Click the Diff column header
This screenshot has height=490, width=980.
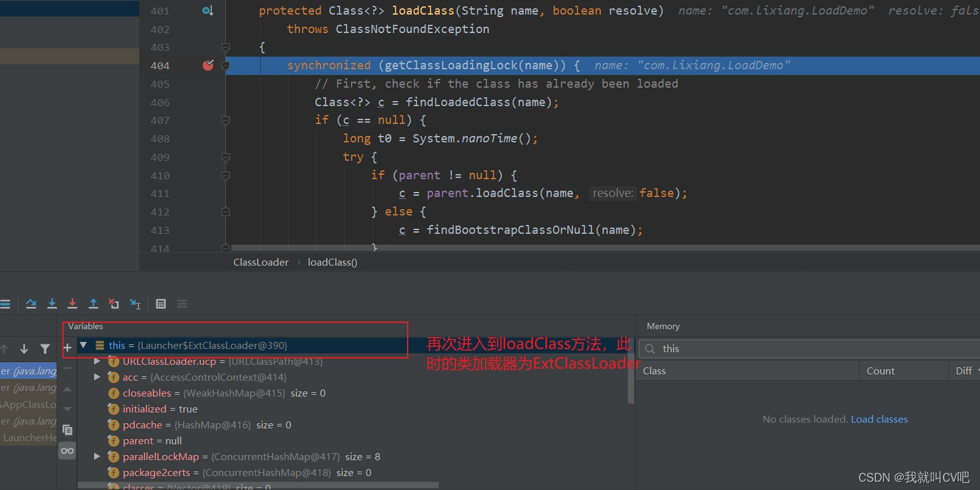click(x=963, y=371)
